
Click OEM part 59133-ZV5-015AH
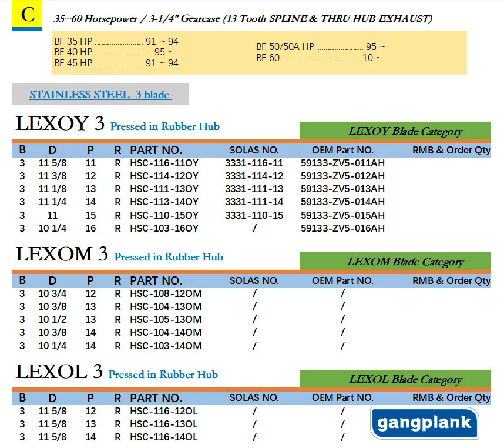pos(342,215)
